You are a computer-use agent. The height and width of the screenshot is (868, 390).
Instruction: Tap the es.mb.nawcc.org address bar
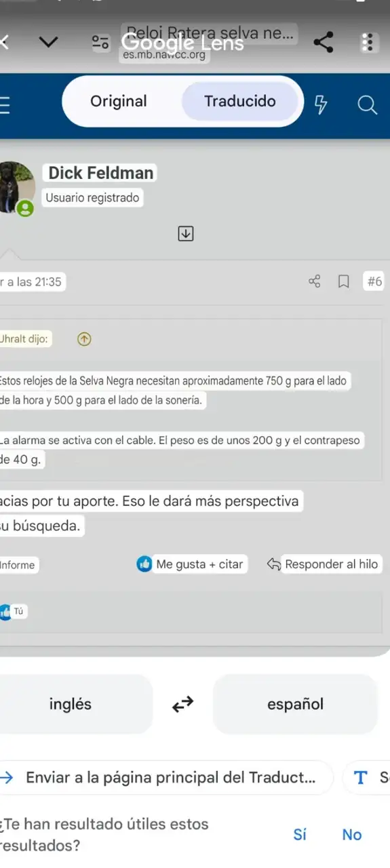(x=164, y=55)
